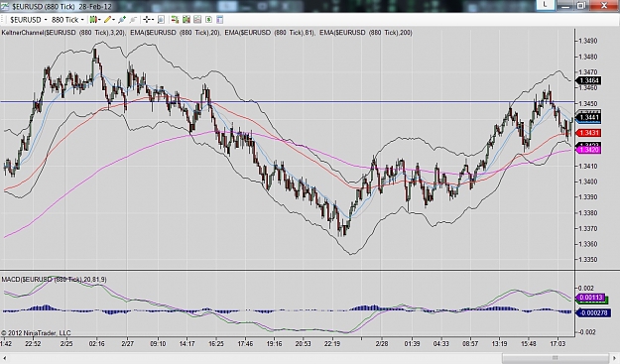Click the 13:19 time axis label
Screen dimensions: 620x364
499,344
